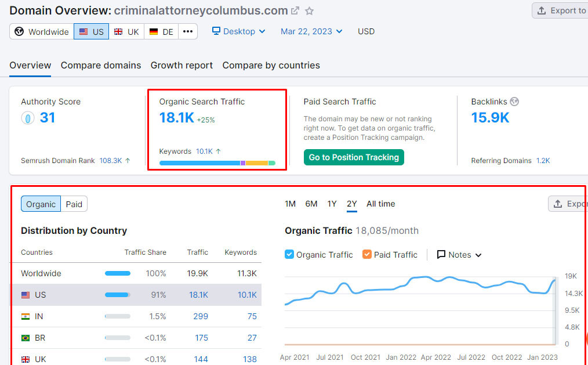
Task: Open domain in new tab via external link icon
Action: coord(295,10)
